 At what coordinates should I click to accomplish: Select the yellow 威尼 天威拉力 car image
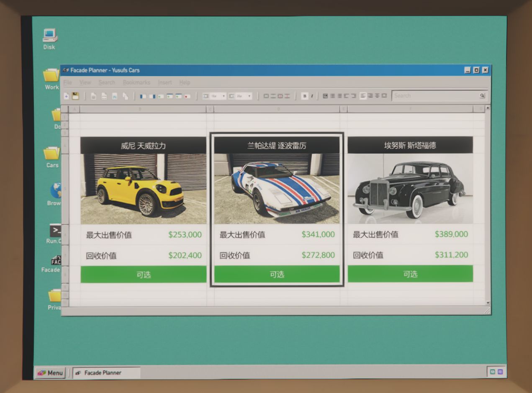click(x=144, y=189)
